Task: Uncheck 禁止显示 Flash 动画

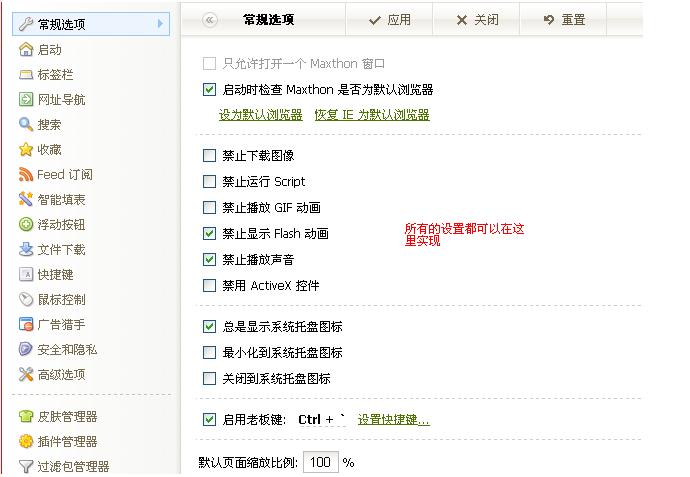Action: point(209,233)
